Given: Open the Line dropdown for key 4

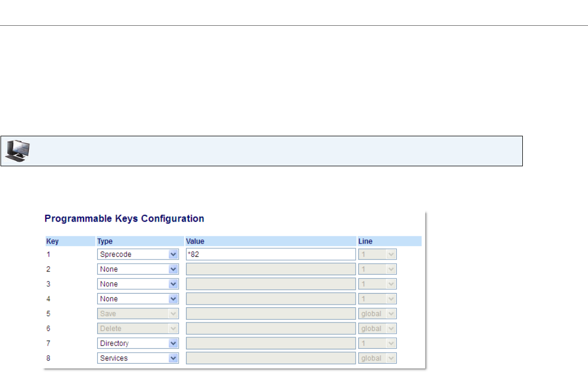Looking at the screenshot, I should point(377,299).
